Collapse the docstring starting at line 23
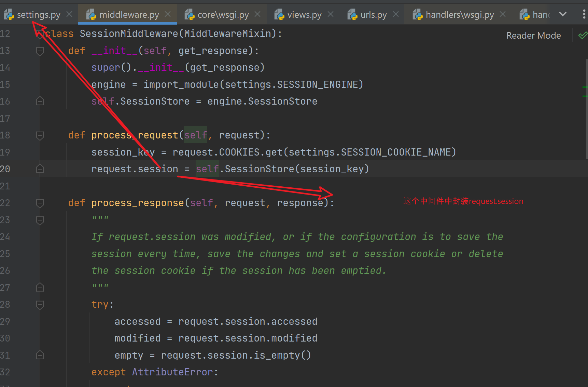The width and height of the screenshot is (588, 387). coord(40,220)
